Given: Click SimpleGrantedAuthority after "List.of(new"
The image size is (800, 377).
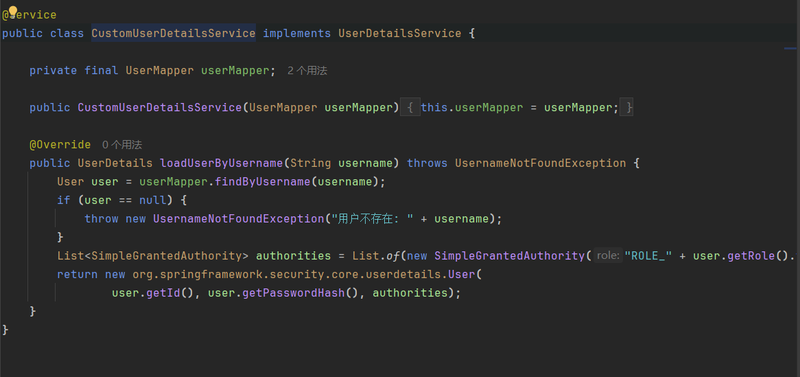Looking at the screenshot, I should click(510, 256).
